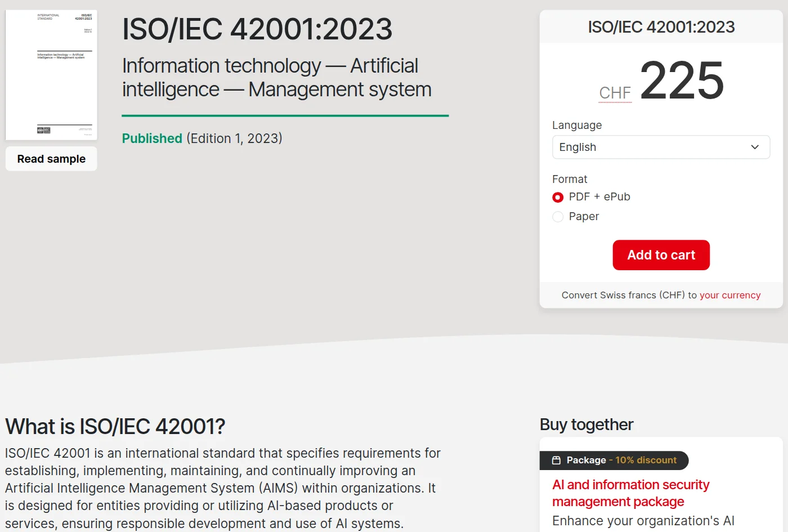This screenshot has height=532, width=788.
Task: Click the package box icon in discount badge
Action: [556, 461]
